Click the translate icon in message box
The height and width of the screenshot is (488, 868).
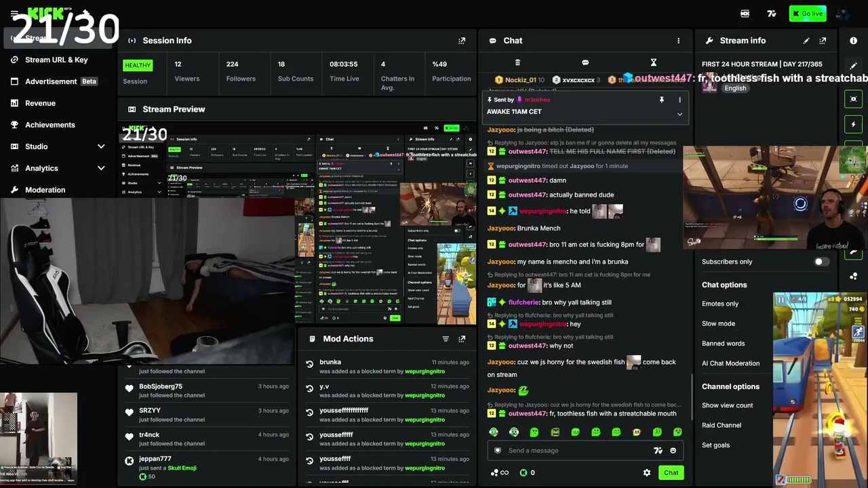coord(657,451)
